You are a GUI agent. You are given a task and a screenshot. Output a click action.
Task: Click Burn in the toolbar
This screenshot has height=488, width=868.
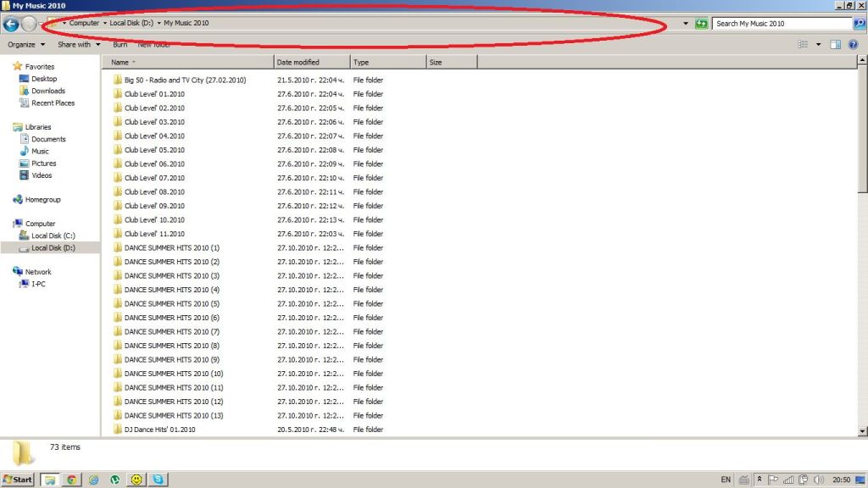[x=120, y=44]
